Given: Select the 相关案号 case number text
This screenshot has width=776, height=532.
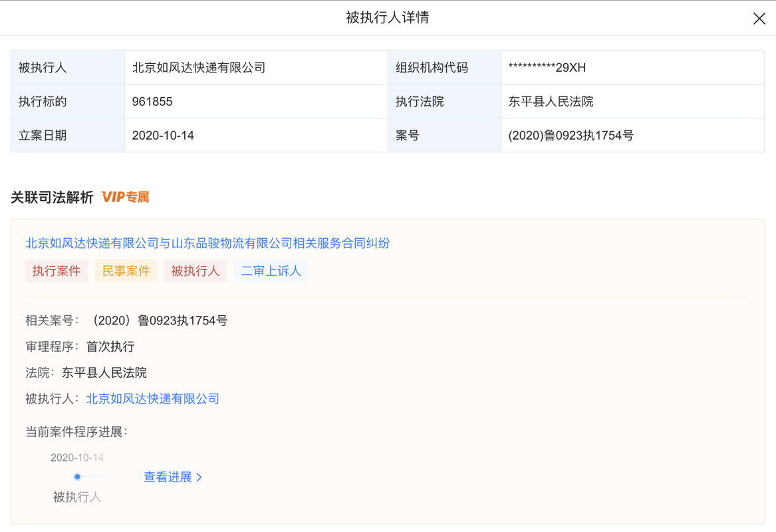Looking at the screenshot, I should [160, 321].
